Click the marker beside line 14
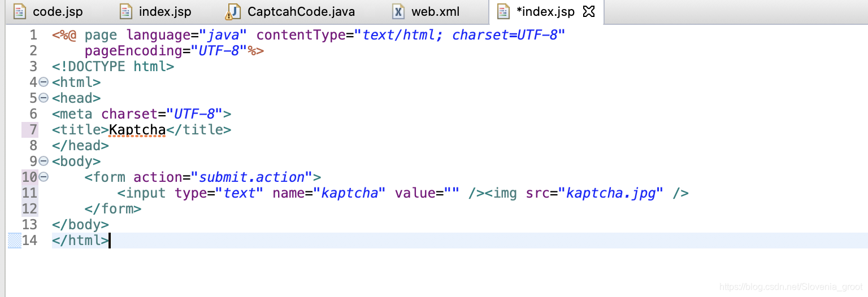The image size is (868, 297). pos(14,241)
